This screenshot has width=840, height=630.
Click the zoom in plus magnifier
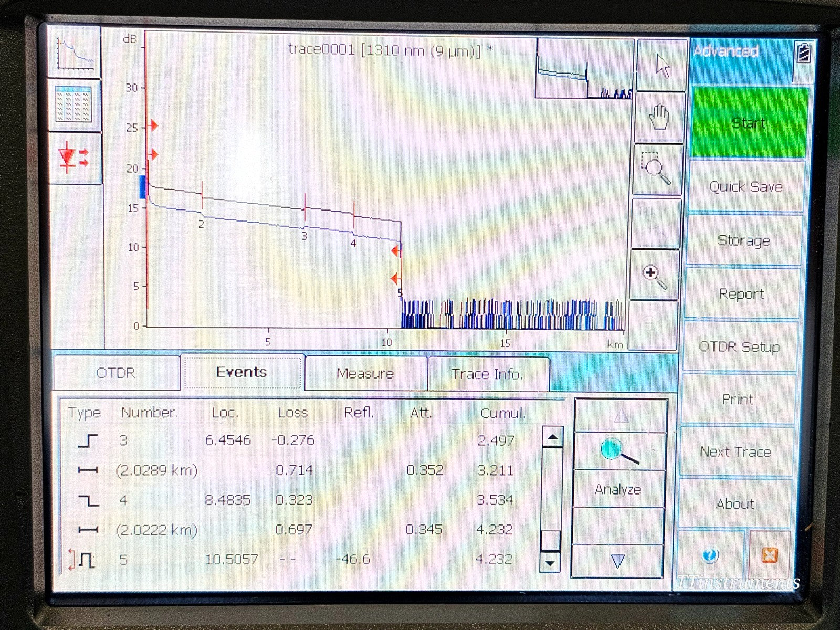pyautogui.click(x=654, y=275)
